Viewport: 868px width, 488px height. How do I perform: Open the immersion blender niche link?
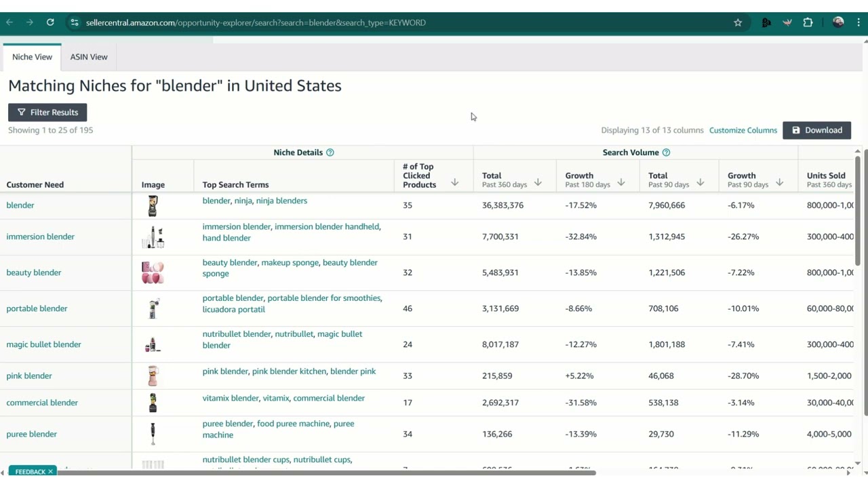[41, 237]
